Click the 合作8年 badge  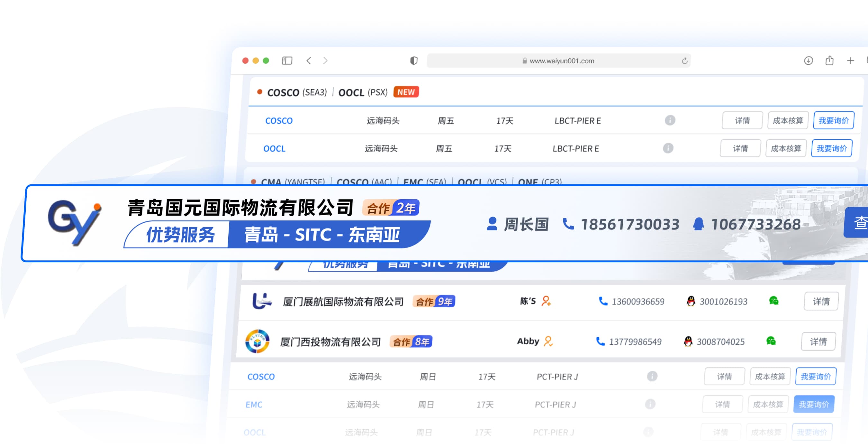pyautogui.click(x=411, y=342)
